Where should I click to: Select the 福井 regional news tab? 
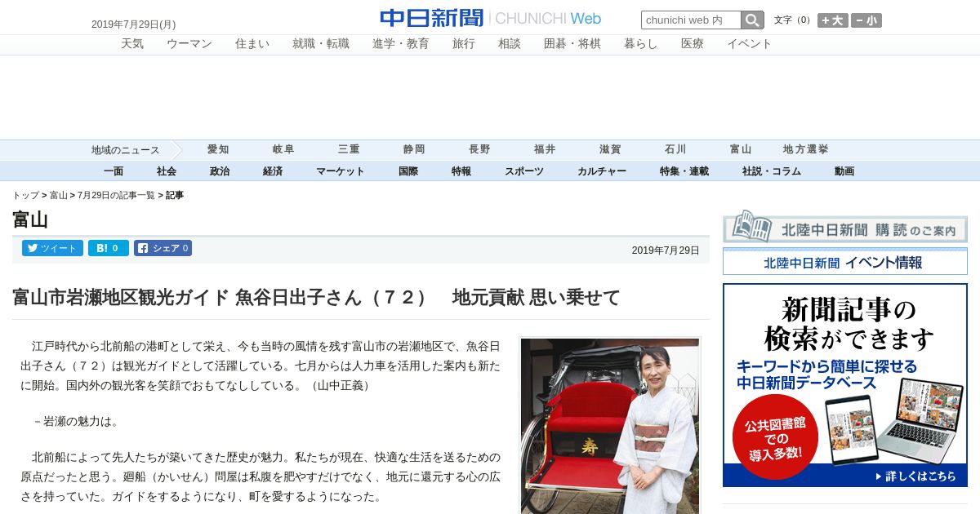[x=545, y=149]
